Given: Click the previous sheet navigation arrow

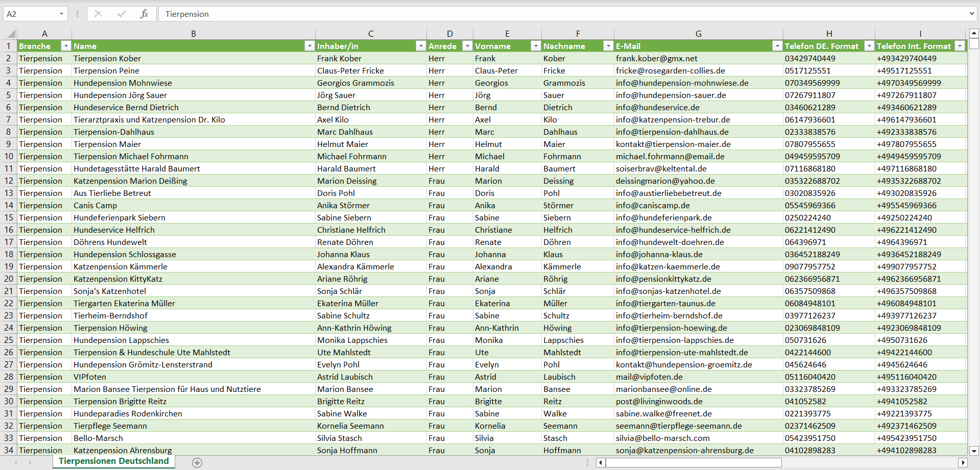Looking at the screenshot, I should (x=16, y=462).
